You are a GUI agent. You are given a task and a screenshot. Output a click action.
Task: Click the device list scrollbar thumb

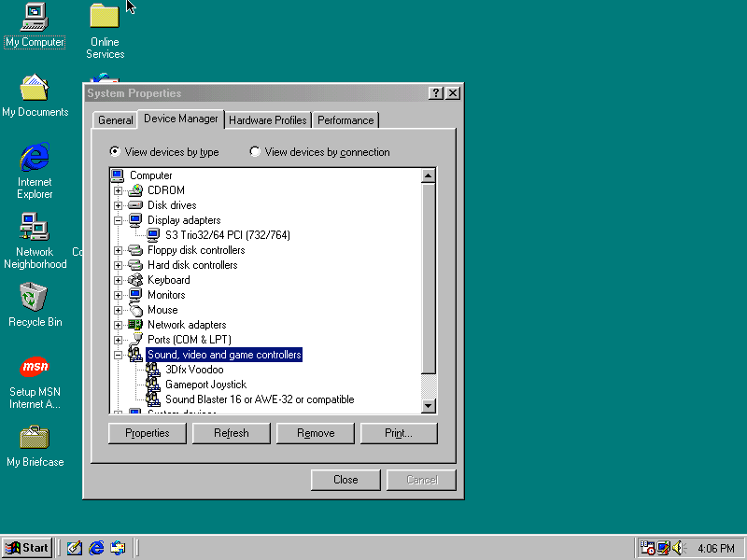[x=429, y=278]
